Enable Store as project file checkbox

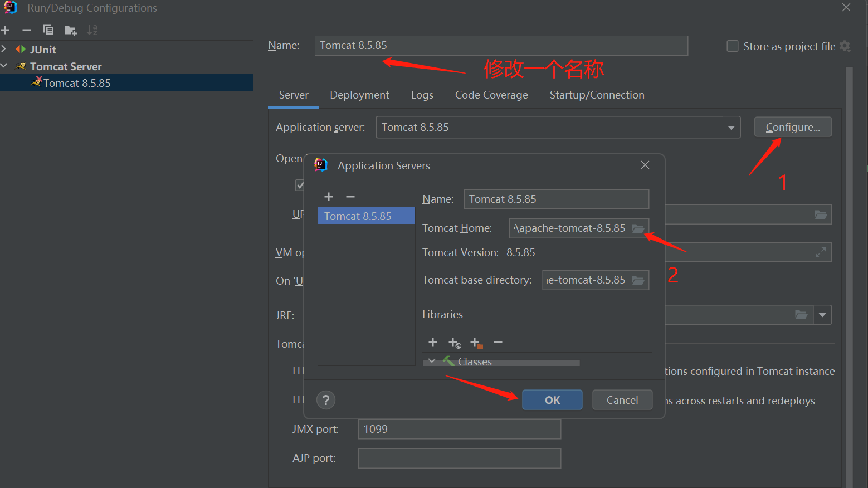pos(733,46)
